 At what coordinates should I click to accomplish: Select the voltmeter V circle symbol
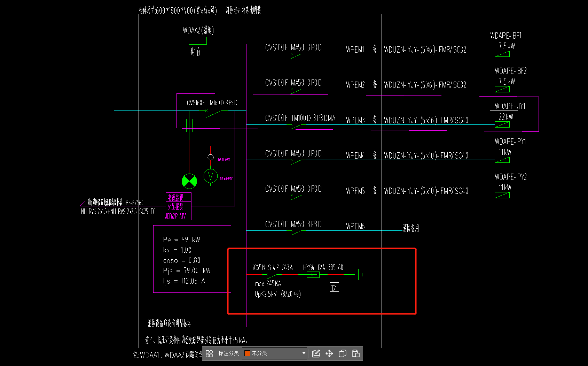[x=211, y=176]
